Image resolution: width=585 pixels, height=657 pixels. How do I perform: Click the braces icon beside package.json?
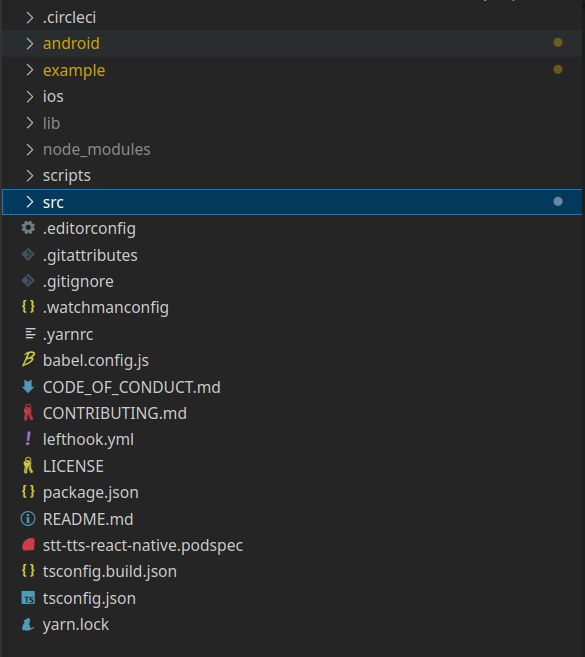(x=28, y=491)
